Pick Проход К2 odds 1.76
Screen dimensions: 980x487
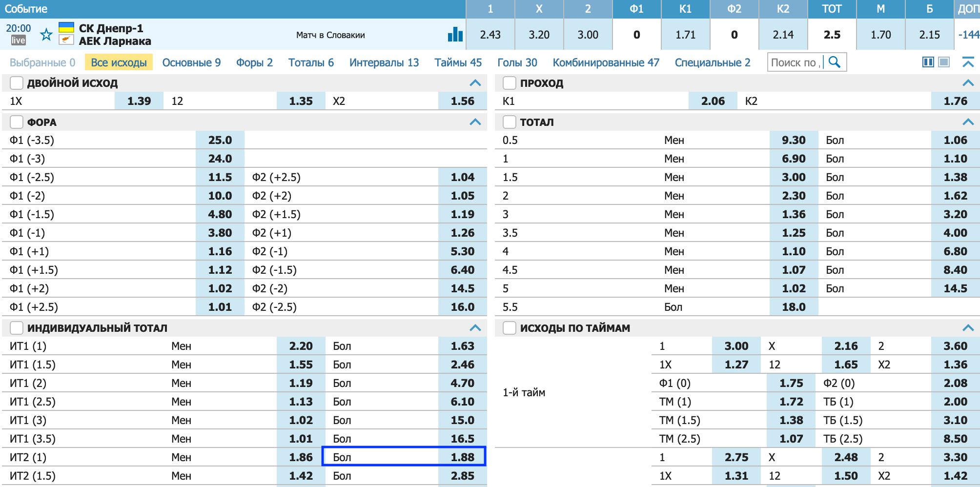click(956, 101)
